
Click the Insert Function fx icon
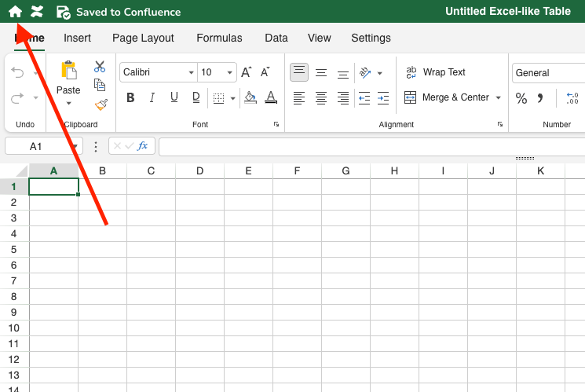(x=143, y=146)
